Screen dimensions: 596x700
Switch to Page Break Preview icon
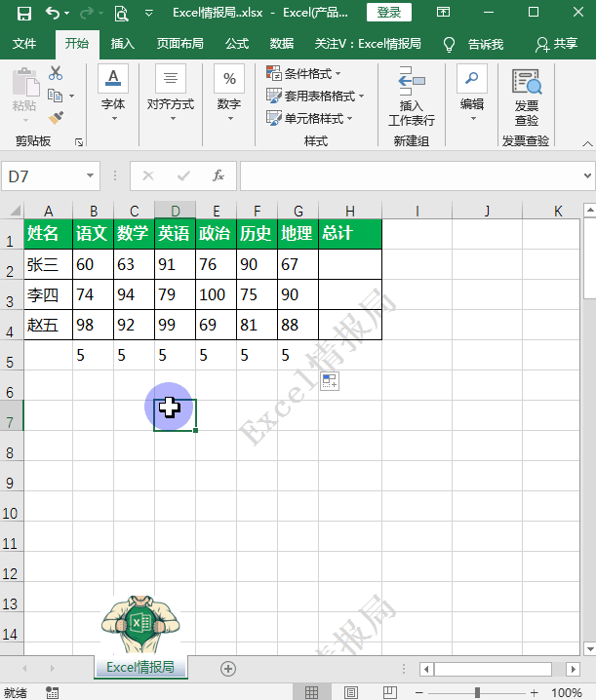[x=389, y=692]
